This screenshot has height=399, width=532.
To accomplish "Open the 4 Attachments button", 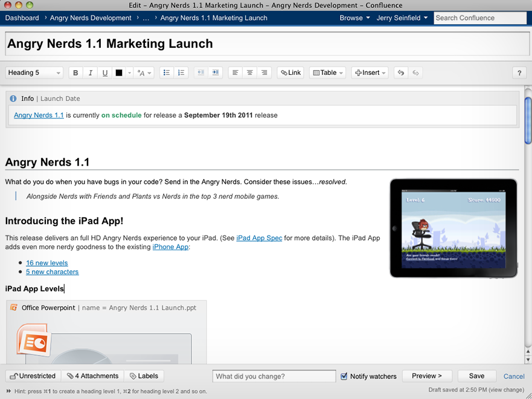I will point(92,376).
